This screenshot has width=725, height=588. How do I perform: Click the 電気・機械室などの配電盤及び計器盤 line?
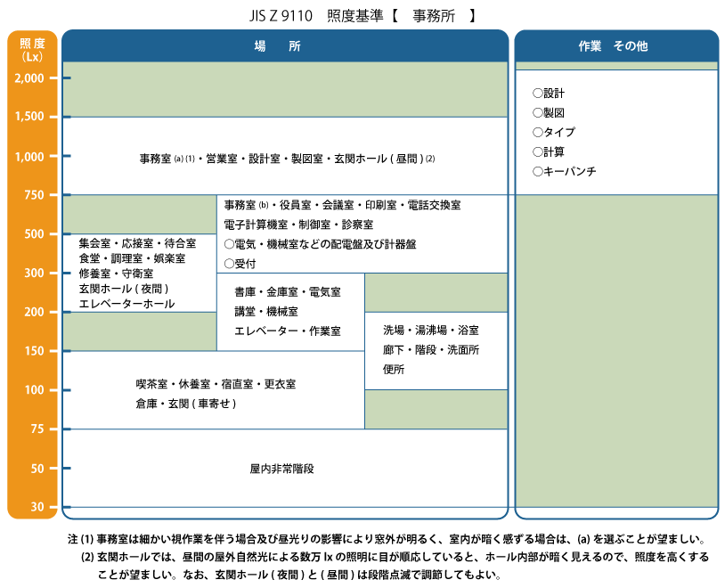[x=320, y=244]
